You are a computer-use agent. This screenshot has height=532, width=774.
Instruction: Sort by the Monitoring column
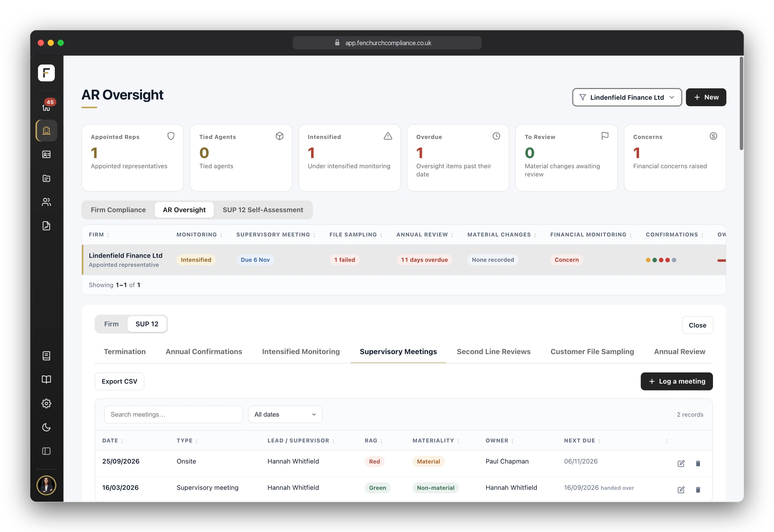click(199, 235)
